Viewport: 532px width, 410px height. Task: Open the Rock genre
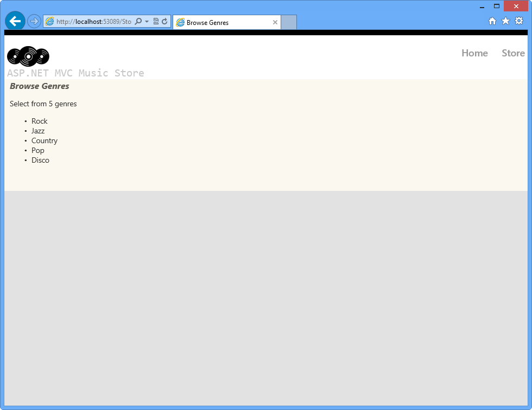click(39, 121)
